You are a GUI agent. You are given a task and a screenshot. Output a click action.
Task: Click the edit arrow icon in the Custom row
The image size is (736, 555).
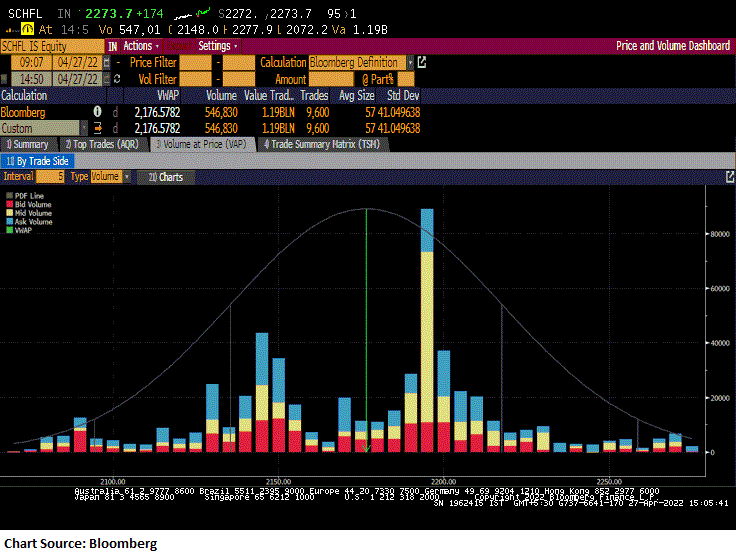[98, 128]
